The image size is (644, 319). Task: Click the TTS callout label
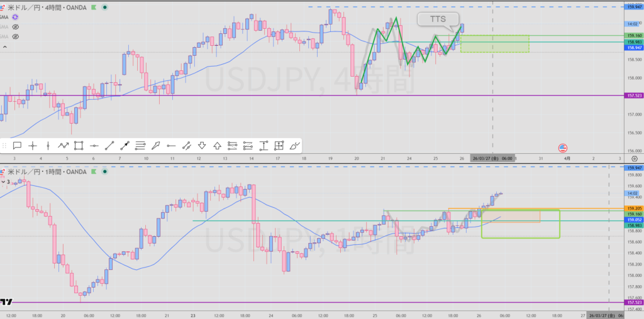tap(437, 19)
